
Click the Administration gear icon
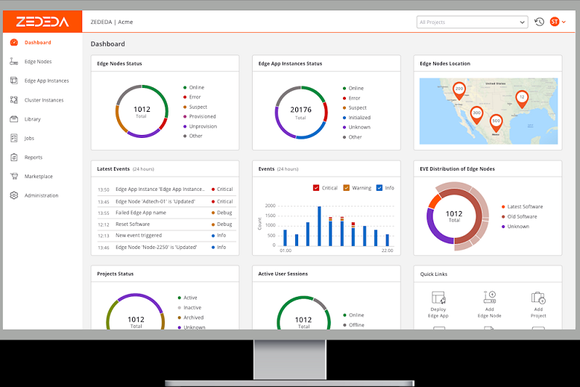14,195
